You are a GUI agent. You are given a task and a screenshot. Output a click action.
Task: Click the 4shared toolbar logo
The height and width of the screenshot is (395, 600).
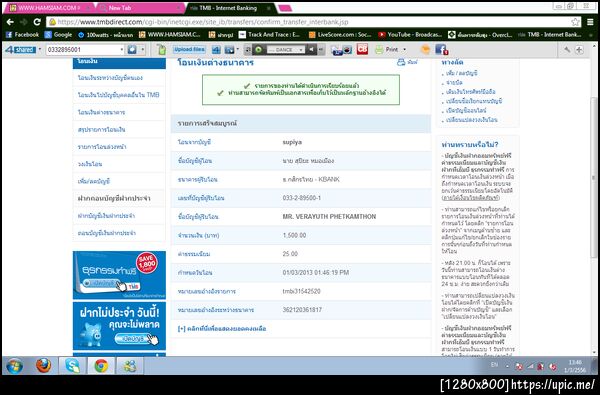[x=21, y=49]
